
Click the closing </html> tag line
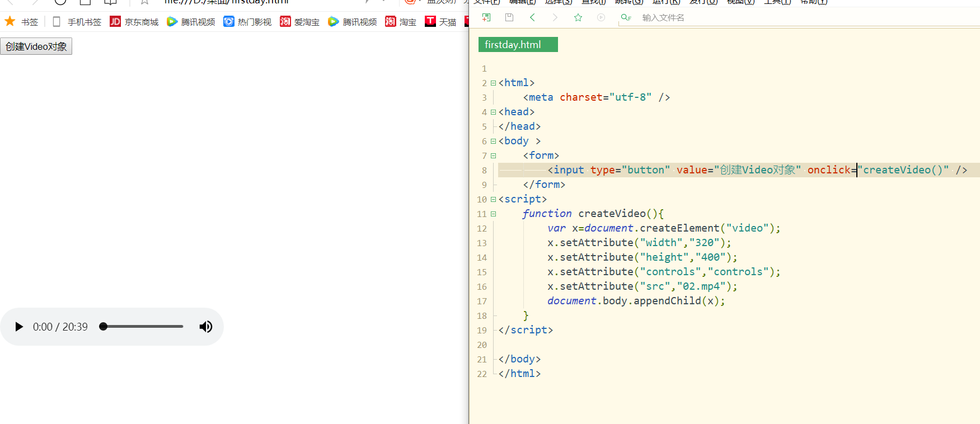click(x=519, y=374)
